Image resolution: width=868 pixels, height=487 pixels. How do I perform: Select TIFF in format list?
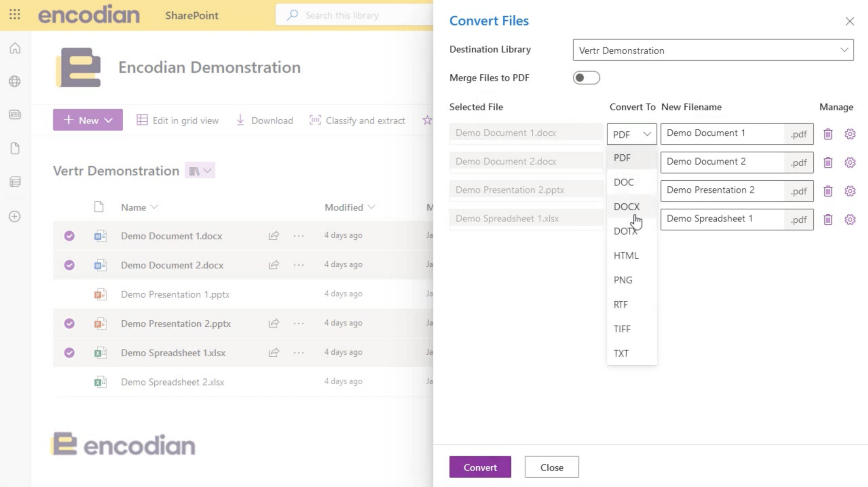(x=632, y=329)
